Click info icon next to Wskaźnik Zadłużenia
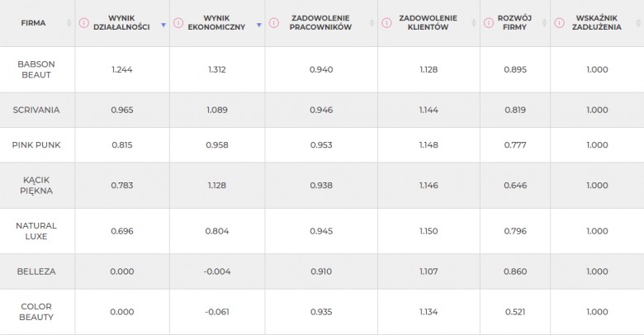 560,23
